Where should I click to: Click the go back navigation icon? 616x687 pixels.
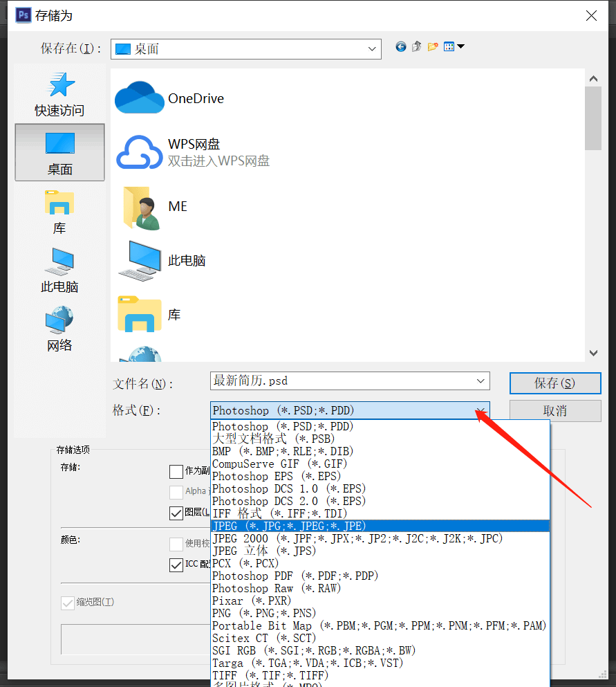point(400,47)
